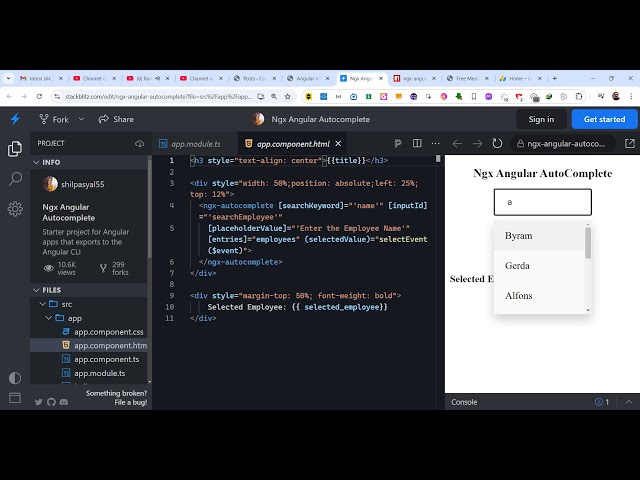
Task: Open the Fork dropdown arrow
Action: click(x=79, y=119)
